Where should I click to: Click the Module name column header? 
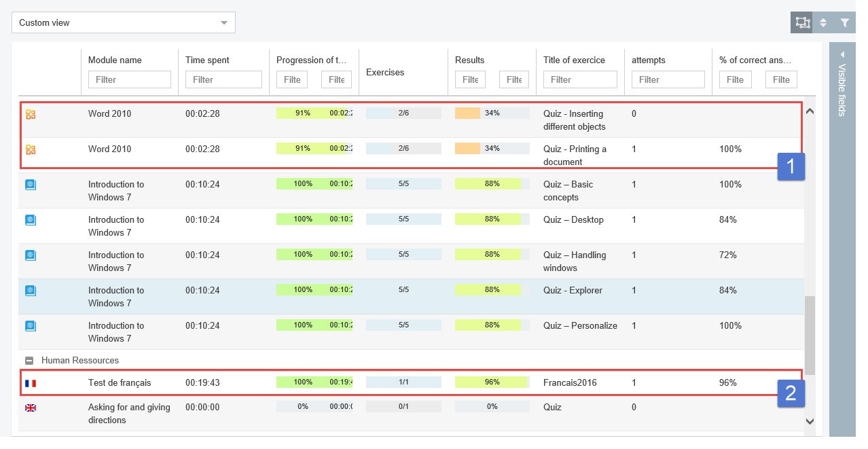click(x=115, y=60)
